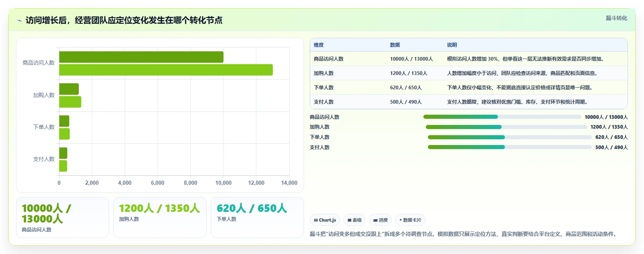Click the 6,000 x-axis tick label

tap(158, 183)
